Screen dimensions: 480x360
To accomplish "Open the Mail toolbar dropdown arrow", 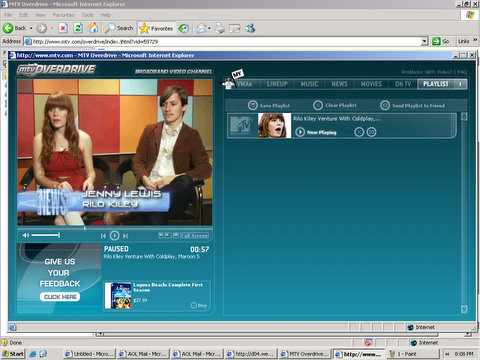I will (x=209, y=28).
